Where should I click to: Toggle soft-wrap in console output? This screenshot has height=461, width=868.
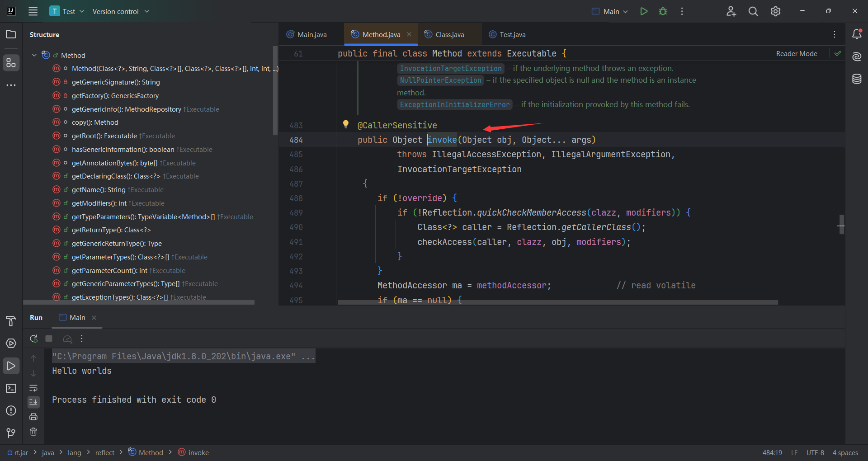pyautogui.click(x=33, y=388)
